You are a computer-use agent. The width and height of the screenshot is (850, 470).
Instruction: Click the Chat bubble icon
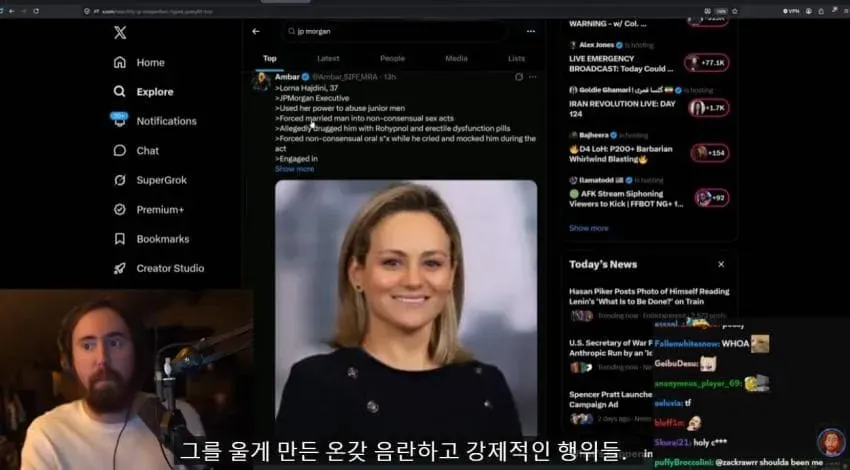point(120,151)
